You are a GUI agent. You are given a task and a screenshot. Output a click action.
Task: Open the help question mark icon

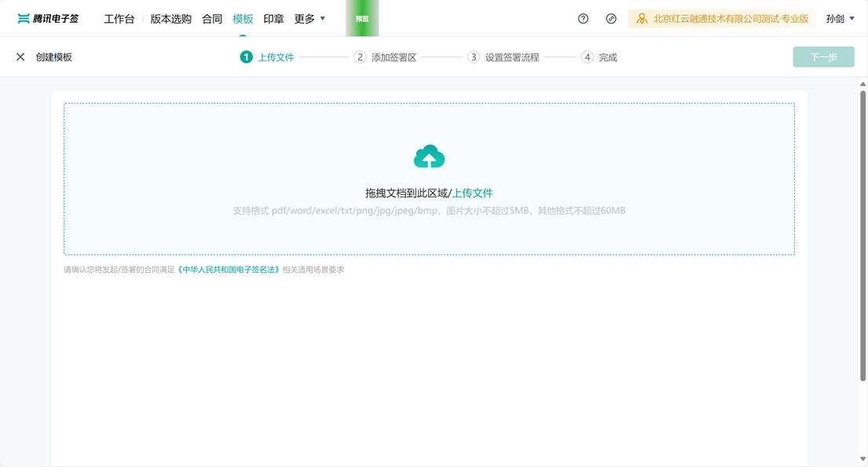583,19
